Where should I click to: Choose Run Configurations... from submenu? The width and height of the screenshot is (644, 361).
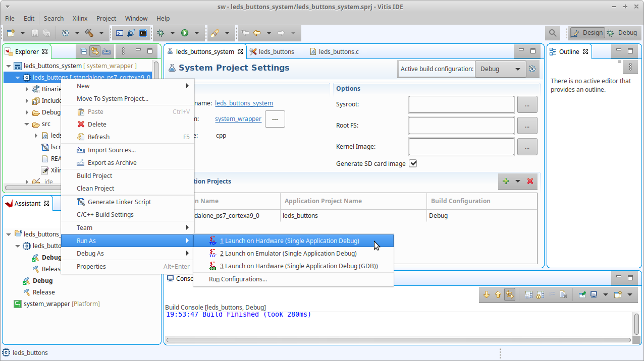[238, 279]
